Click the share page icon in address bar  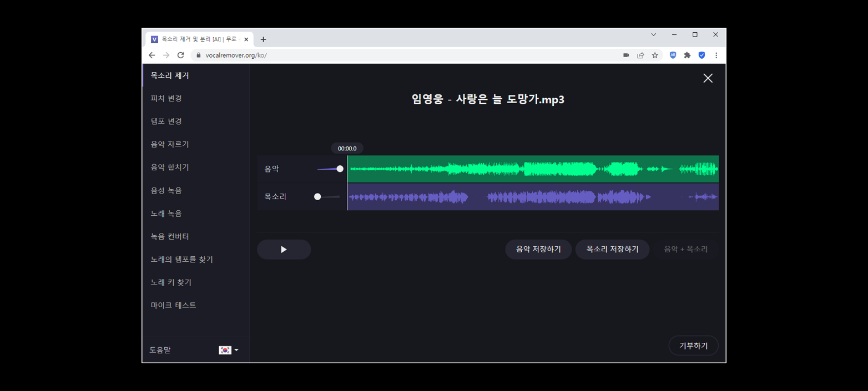(x=640, y=55)
